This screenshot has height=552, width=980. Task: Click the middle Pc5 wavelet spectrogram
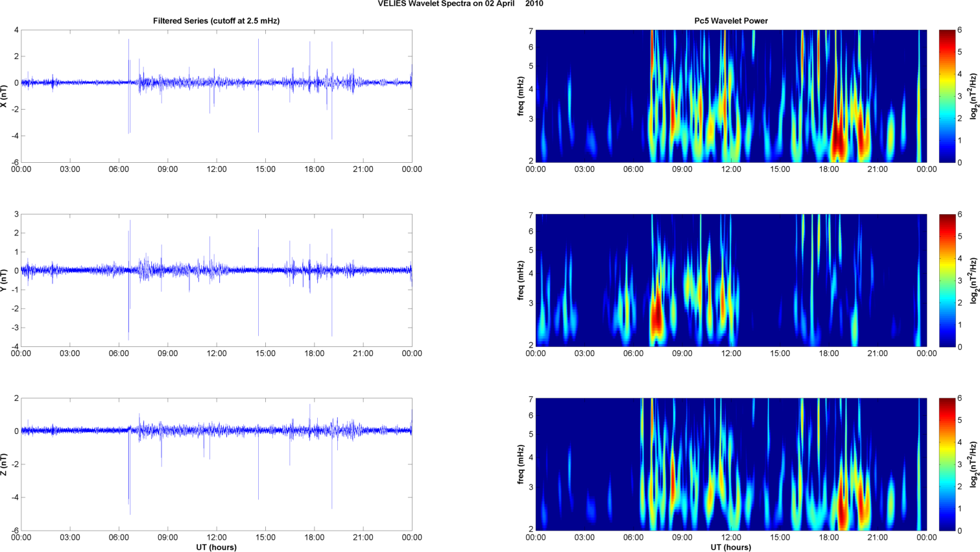(x=731, y=280)
